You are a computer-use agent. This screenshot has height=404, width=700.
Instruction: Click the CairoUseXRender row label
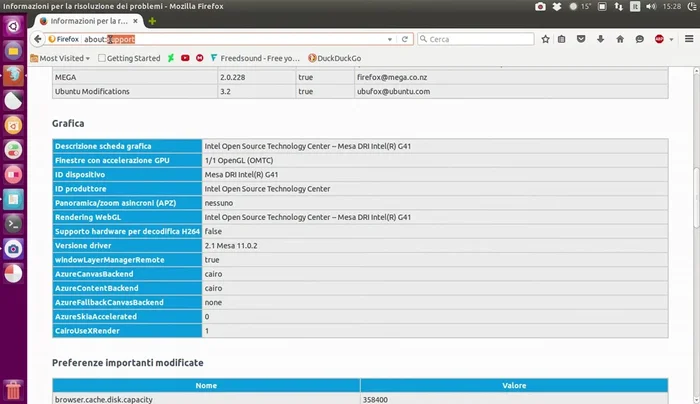coord(87,331)
